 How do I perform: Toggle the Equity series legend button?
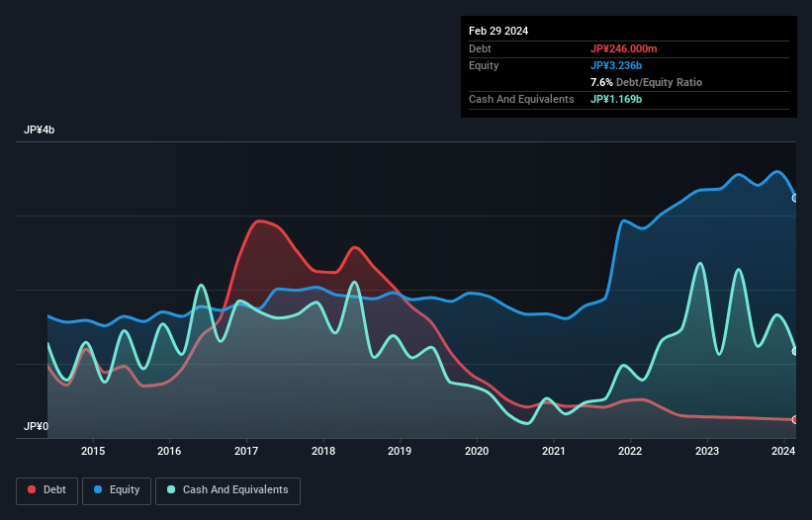117,490
